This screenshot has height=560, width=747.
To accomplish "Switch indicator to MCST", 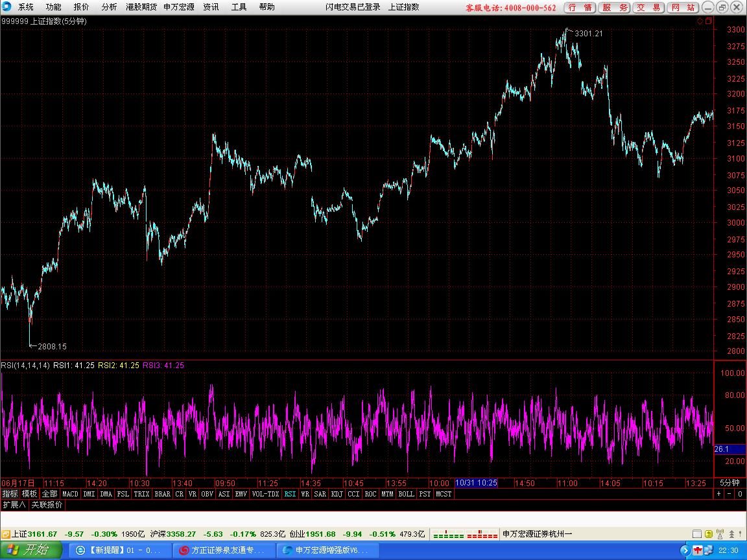I will [x=444, y=494].
